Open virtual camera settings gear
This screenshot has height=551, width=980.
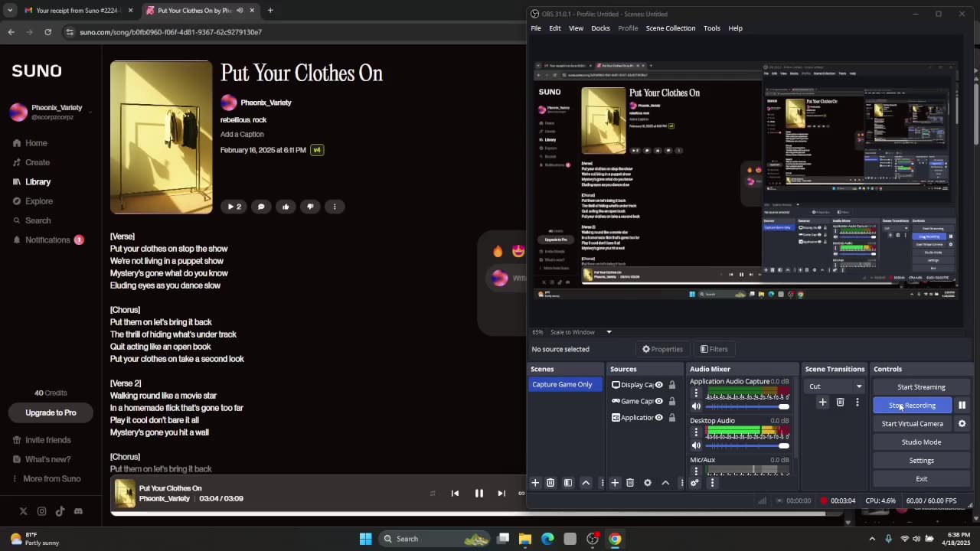962,423
